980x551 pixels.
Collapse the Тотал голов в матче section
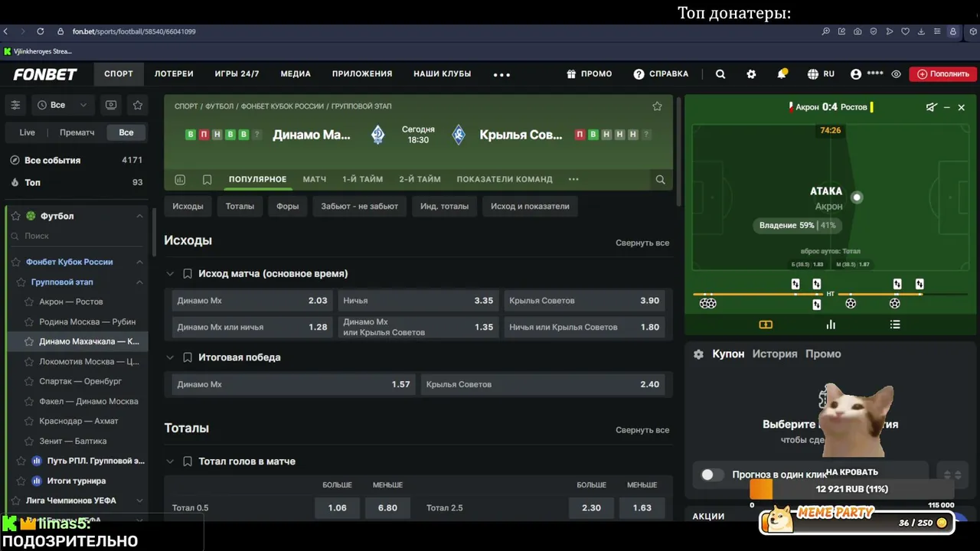pyautogui.click(x=170, y=461)
